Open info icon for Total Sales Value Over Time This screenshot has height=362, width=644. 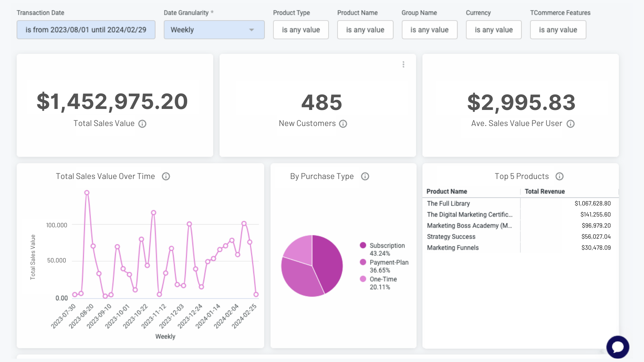click(166, 176)
